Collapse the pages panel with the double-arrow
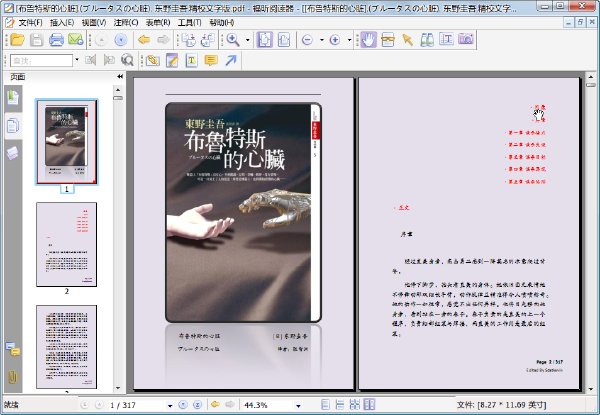 coord(120,76)
